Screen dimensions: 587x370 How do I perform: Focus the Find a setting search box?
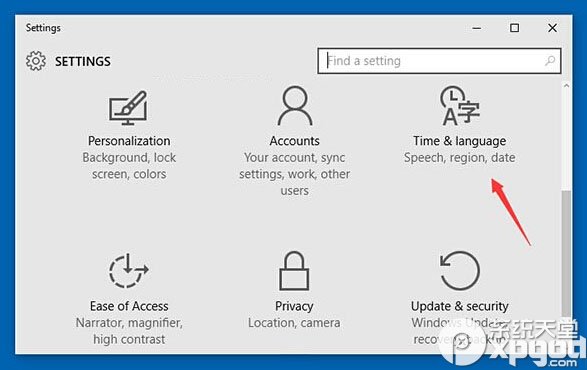click(x=439, y=61)
